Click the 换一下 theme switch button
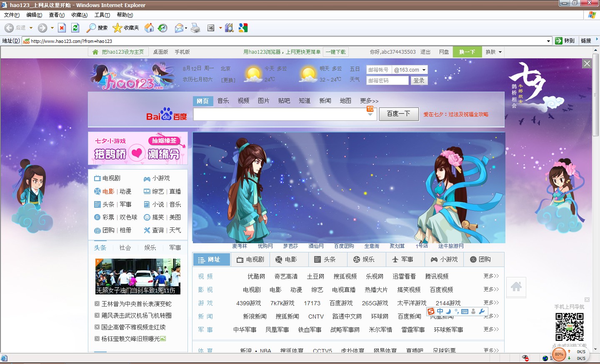Image resolution: width=600 pixels, height=364 pixels. click(467, 52)
